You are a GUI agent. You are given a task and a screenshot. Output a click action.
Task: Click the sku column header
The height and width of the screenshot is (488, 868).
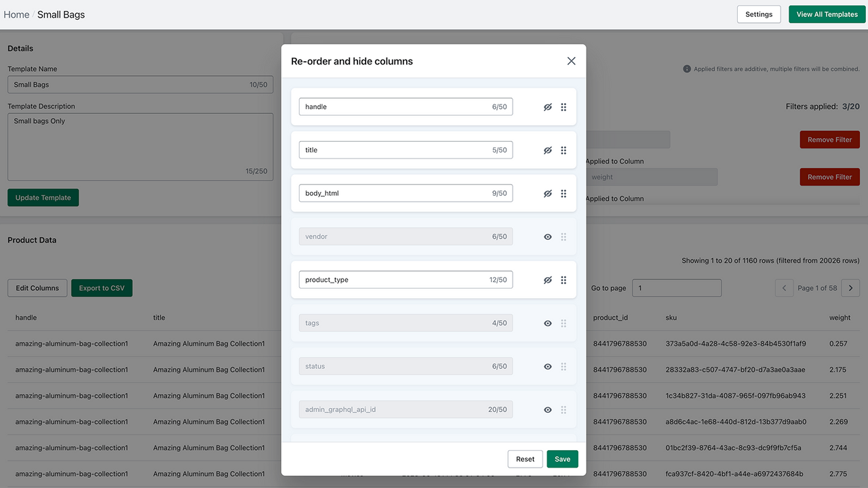pyautogui.click(x=671, y=317)
